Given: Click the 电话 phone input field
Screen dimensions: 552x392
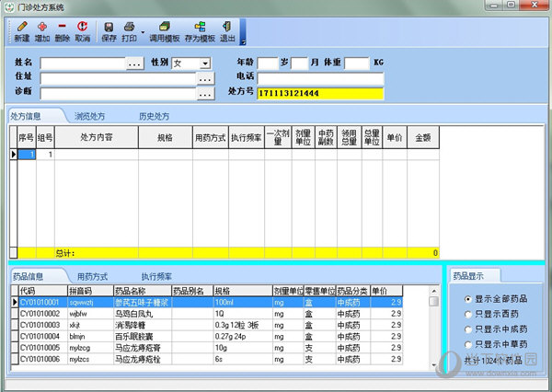Looking at the screenshot, I should (x=320, y=78).
